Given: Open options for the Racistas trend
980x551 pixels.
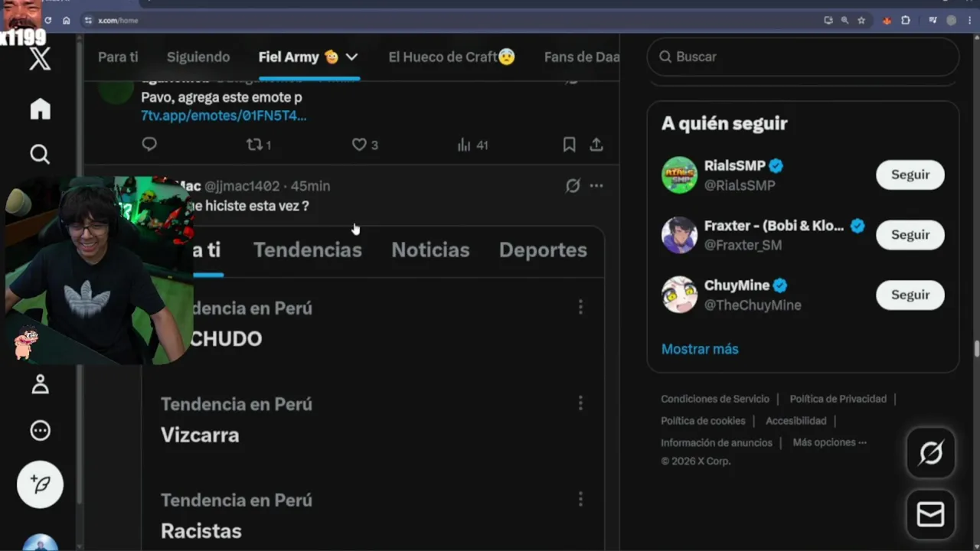Looking at the screenshot, I should pos(580,499).
